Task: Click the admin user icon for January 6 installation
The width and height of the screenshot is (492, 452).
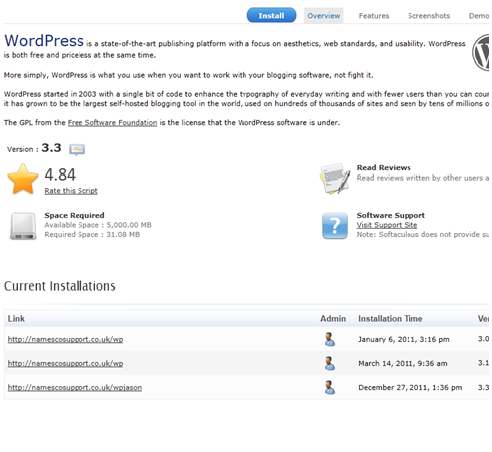Action: point(330,339)
